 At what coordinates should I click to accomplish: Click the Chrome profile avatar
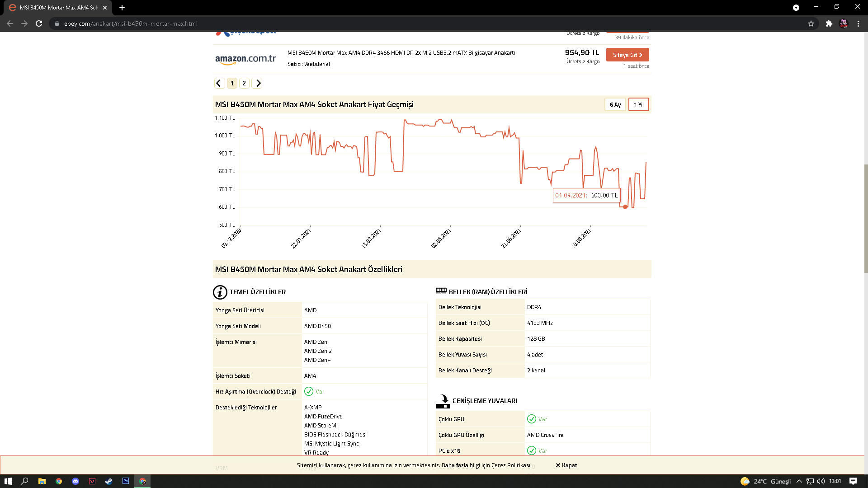[844, 23]
